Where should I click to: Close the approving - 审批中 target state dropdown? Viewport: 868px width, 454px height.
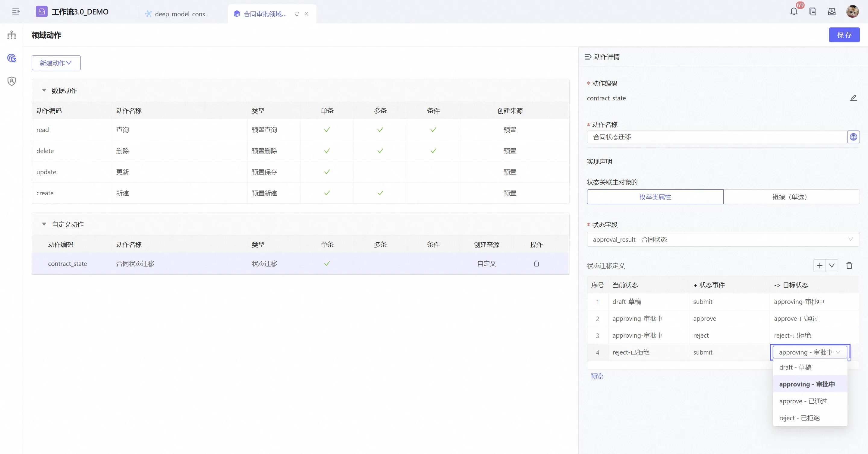810,352
